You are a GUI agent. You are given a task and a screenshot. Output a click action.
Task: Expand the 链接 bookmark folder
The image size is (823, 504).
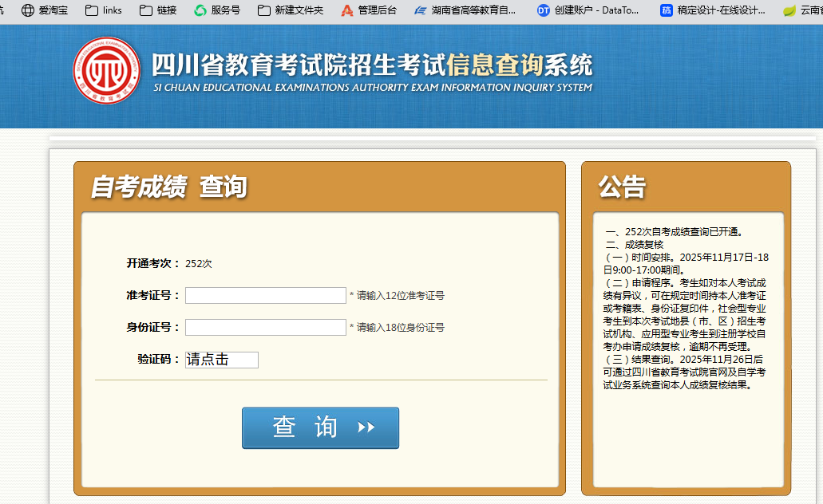(158, 10)
